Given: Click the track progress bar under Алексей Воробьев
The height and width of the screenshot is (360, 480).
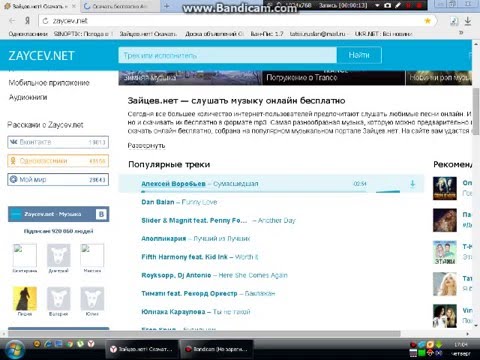Looking at the screenshot, I should [253, 192].
